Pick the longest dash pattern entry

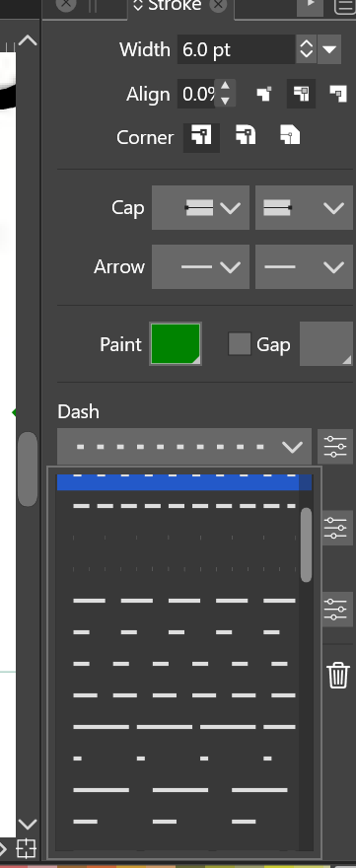click(184, 727)
